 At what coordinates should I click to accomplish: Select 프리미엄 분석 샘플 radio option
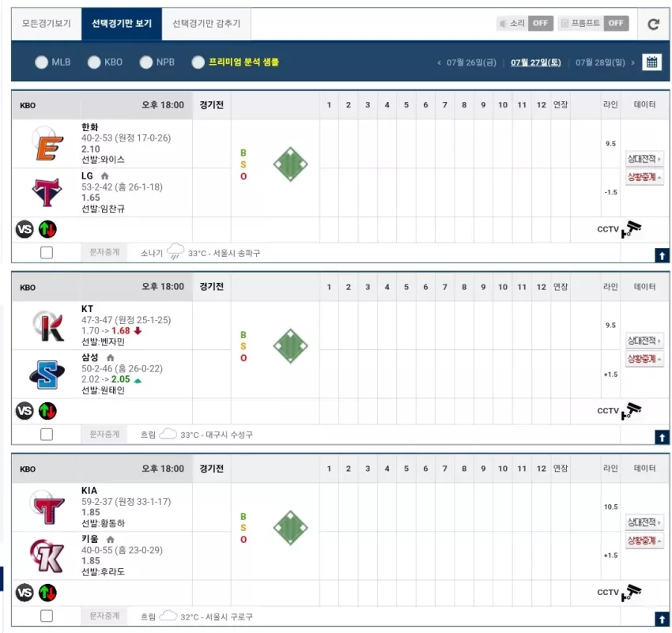coord(198,62)
